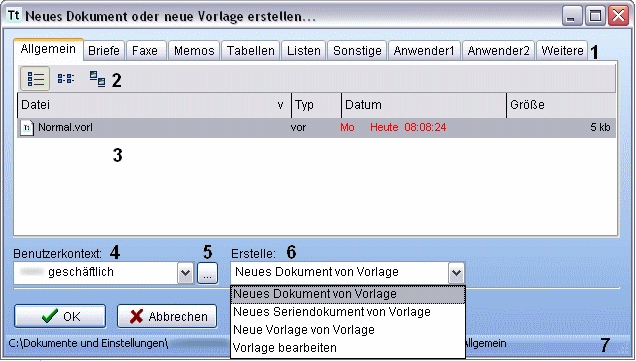The height and width of the screenshot is (361, 636).
Task: Switch to the Faxe tab
Action: [x=145, y=51]
